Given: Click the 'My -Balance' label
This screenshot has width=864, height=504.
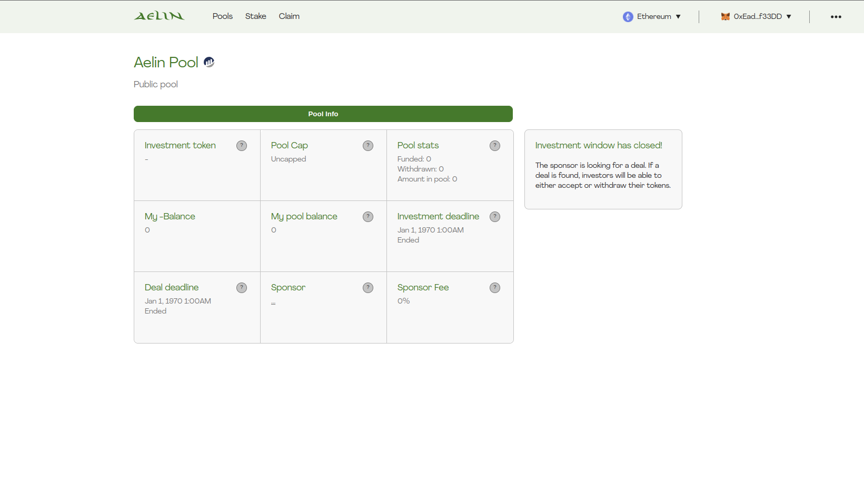Looking at the screenshot, I should click(x=170, y=216).
